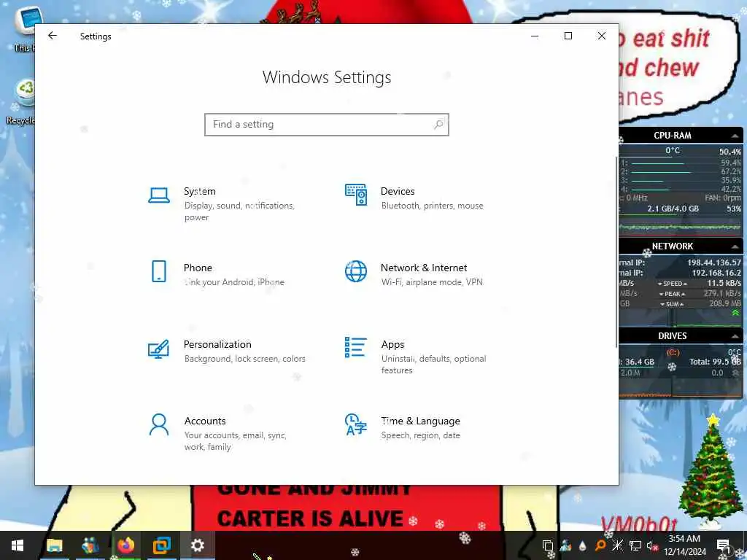Click inside the Find a setting box
This screenshot has width=747, height=560.
click(x=327, y=125)
